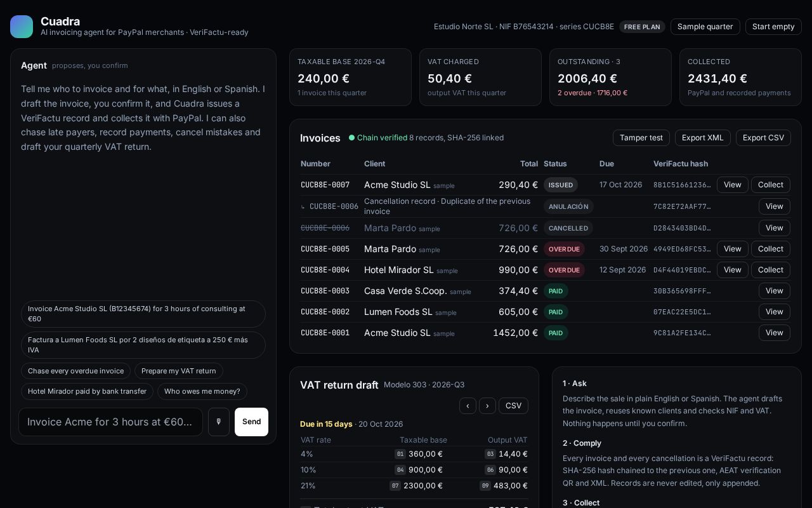Image resolution: width=812 pixels, height=508 pixels.
Task: View Lumen Foods invoice CUCB8E-0002
Action: (774, 312)
